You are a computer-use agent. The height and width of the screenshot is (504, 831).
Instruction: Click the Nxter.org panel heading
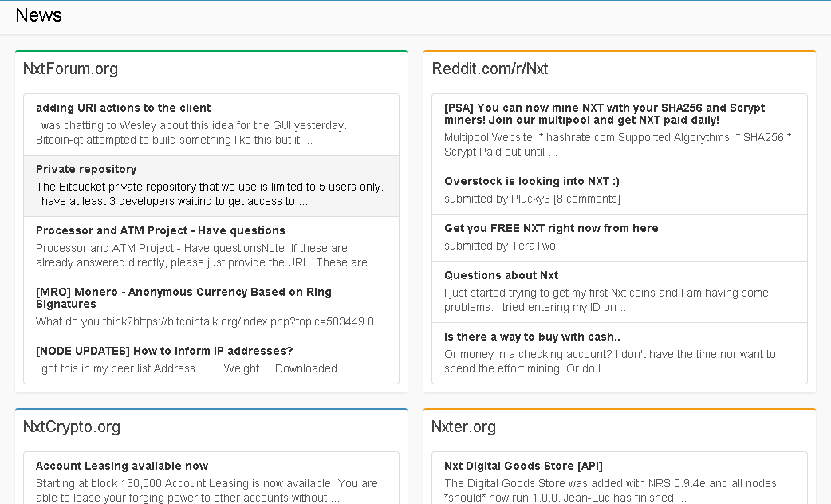click(x=463, y=427)
